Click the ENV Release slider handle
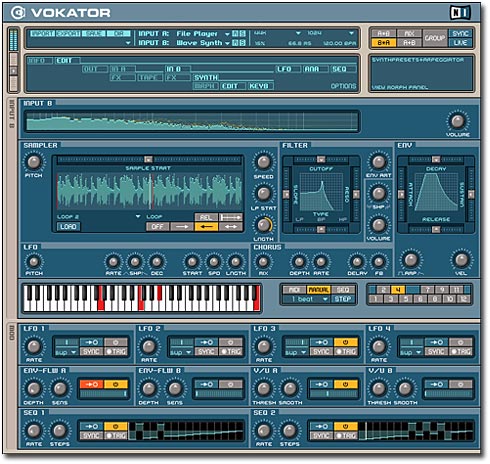The width and height of the screenshot is (490, 464). tap(436, 229)
